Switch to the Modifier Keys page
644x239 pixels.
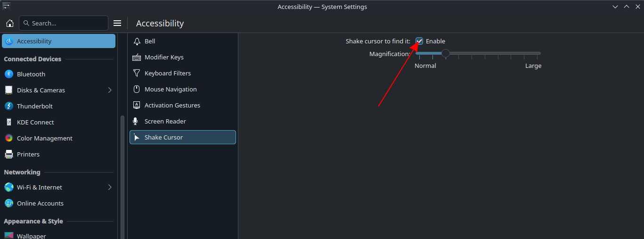point(164,57)
